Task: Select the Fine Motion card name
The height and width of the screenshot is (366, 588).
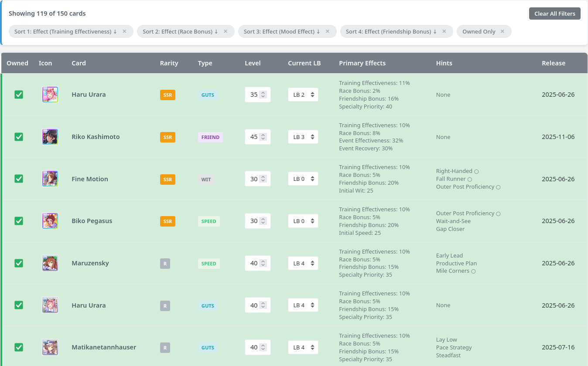Action: (x=90, y=179)
